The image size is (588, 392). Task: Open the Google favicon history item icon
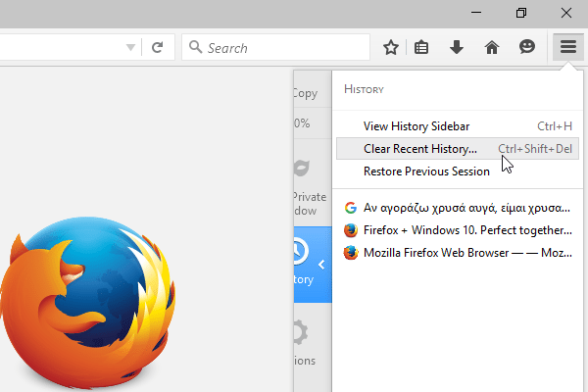click(x=350, y=208)
